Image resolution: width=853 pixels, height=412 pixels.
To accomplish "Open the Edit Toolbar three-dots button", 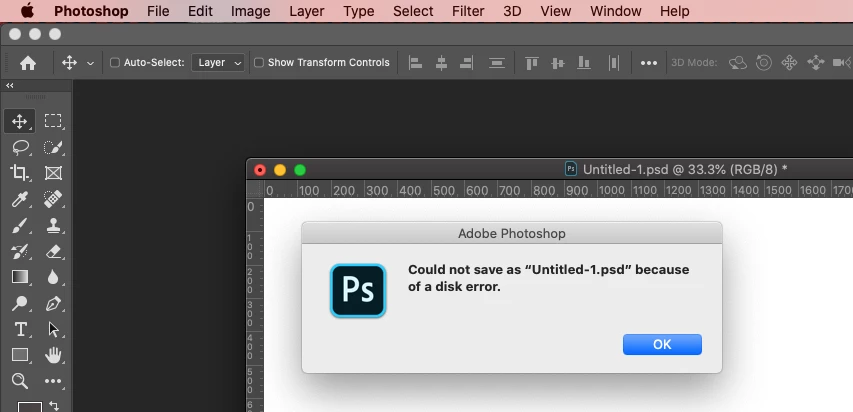I will [x=53, y=382].
